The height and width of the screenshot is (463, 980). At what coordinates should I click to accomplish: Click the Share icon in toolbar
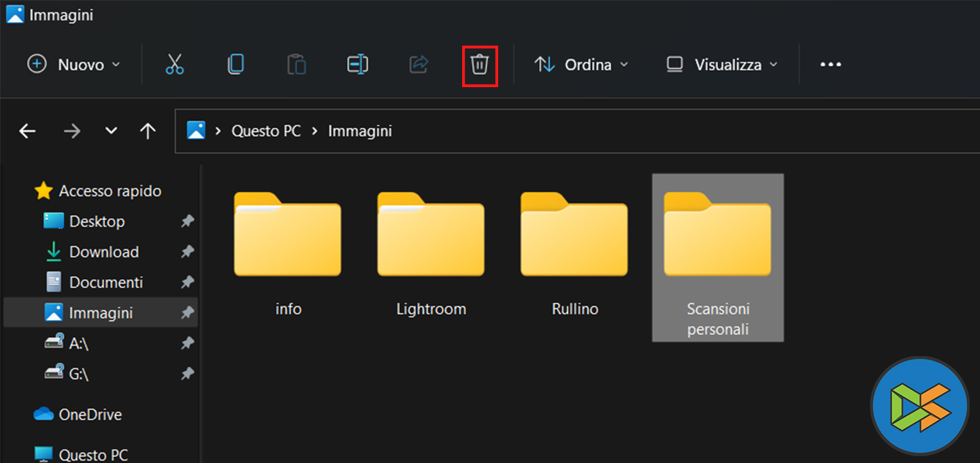coord(419,65)
